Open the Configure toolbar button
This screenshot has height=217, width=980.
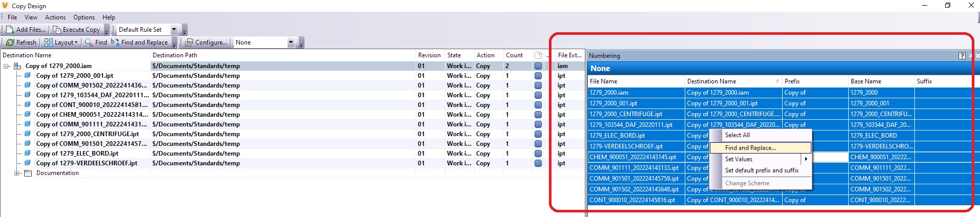pyautogui.click(x=206, y=42)
